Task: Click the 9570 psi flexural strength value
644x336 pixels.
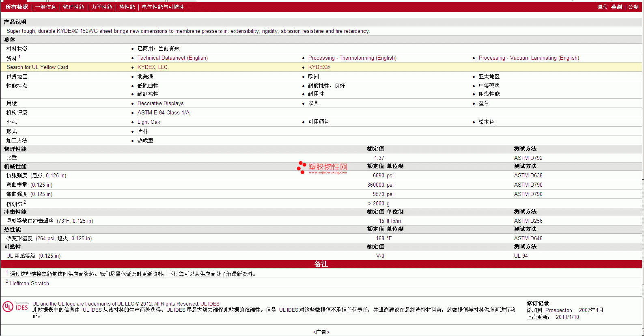Action: click(x=383, y=194)
